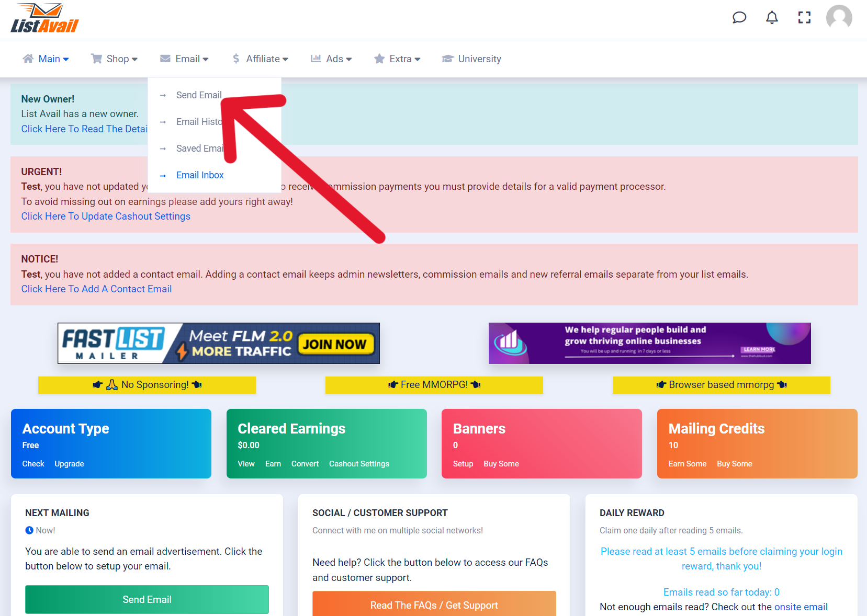Open Click Here To Update Cashout Settings link
Viewport: 867px width, 616px height.
[106, 216]
